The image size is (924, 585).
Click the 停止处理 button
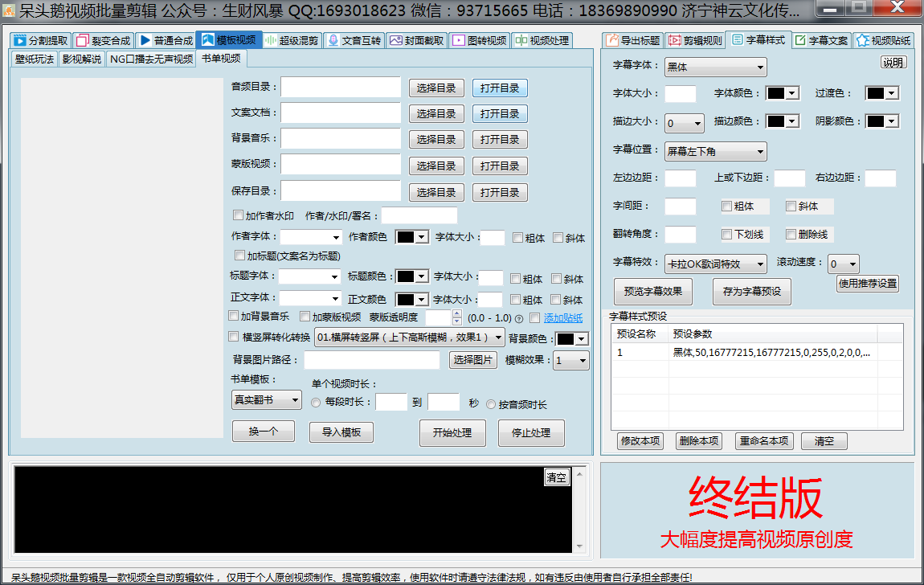531,433
